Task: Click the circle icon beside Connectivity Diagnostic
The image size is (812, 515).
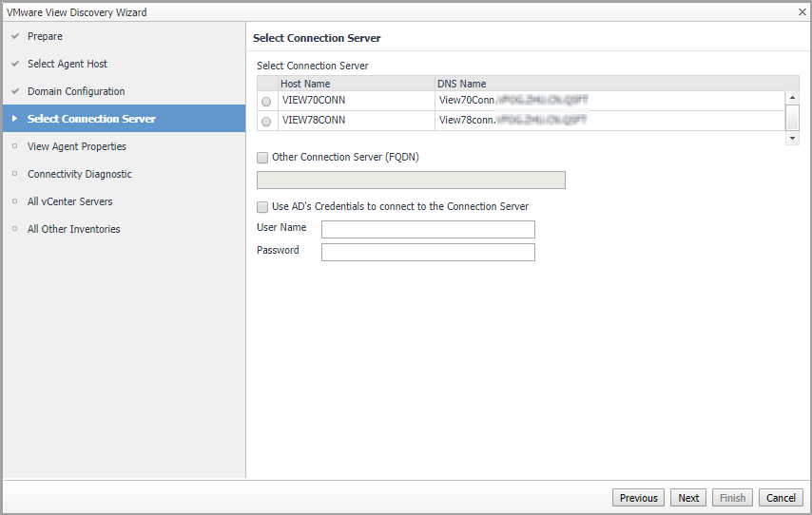Action: point(15,174)
